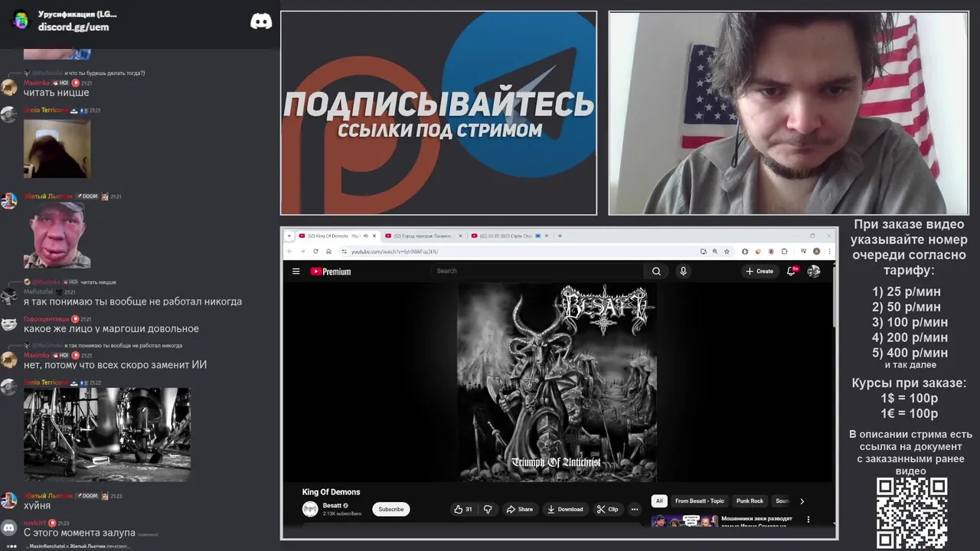
Task: Open the browser zoom magnifier icon
Action: (x=715, y=251)
